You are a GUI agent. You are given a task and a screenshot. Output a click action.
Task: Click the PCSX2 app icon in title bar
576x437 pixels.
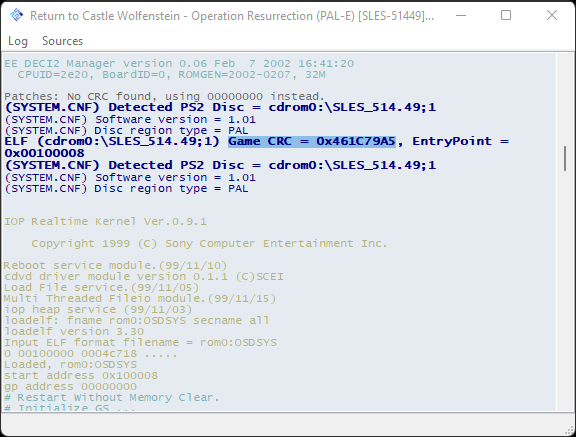pos(16,15)
